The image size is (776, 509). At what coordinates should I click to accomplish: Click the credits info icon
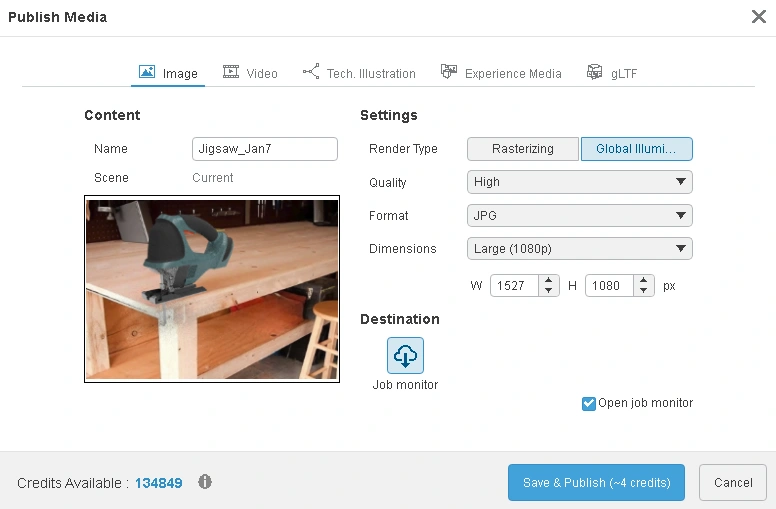205,482
